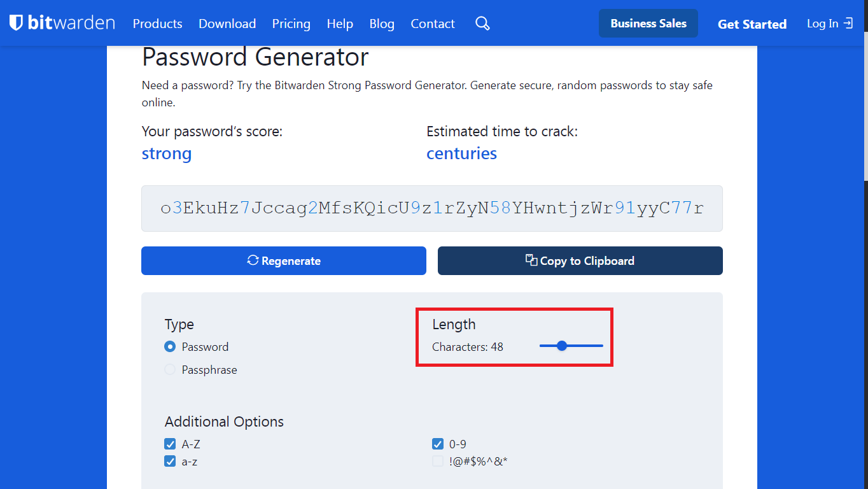Click the Business Sales button

[648, 24]
